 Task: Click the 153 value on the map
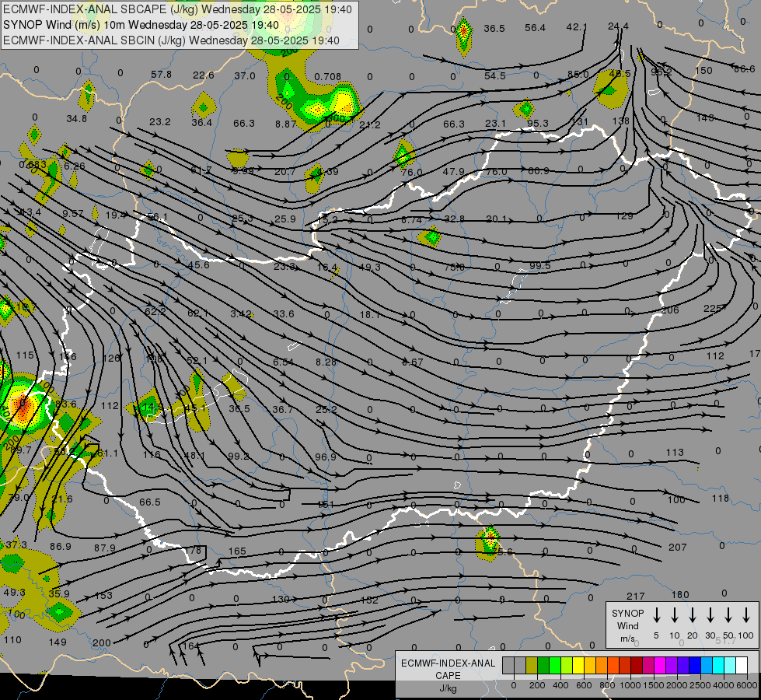tap(103, 596)
